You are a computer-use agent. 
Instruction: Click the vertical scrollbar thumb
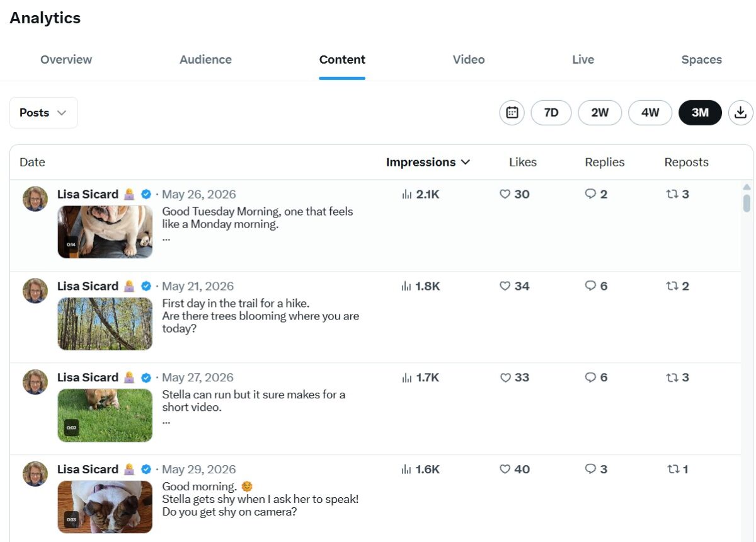point(747,203)
